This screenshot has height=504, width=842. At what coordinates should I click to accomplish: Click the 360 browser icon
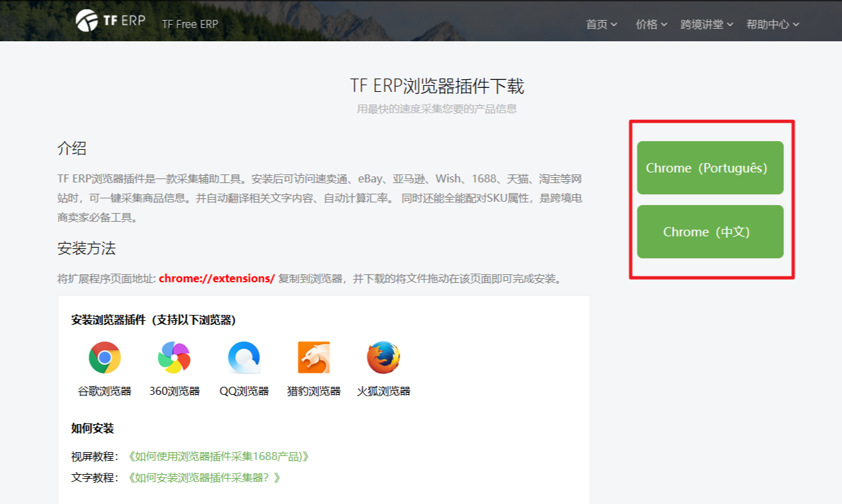[175, 358]
